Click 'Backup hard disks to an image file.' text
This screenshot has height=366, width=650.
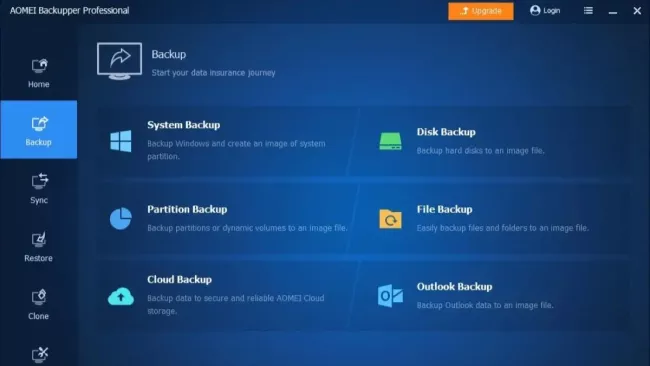pos(480,150)
